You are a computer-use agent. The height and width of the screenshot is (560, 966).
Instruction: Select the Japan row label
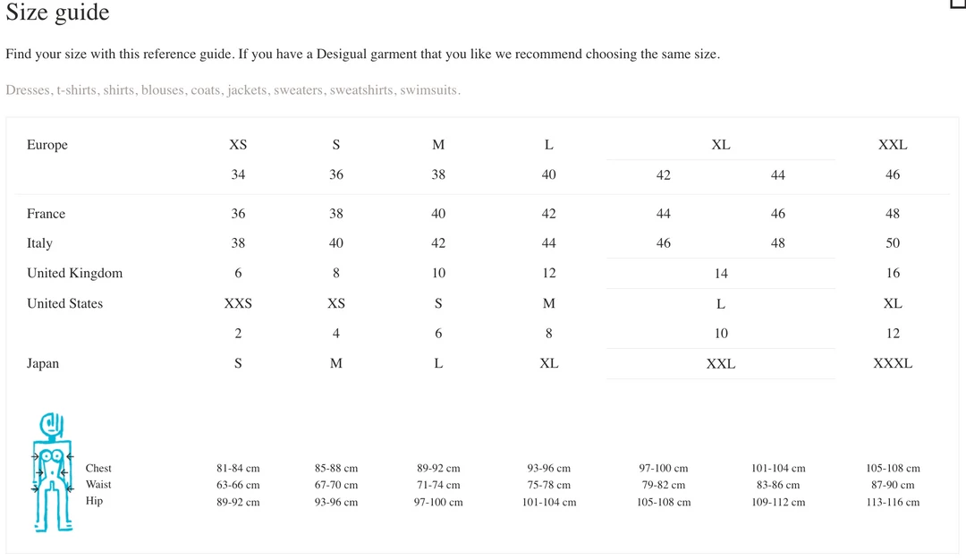(x=43, y=364)
